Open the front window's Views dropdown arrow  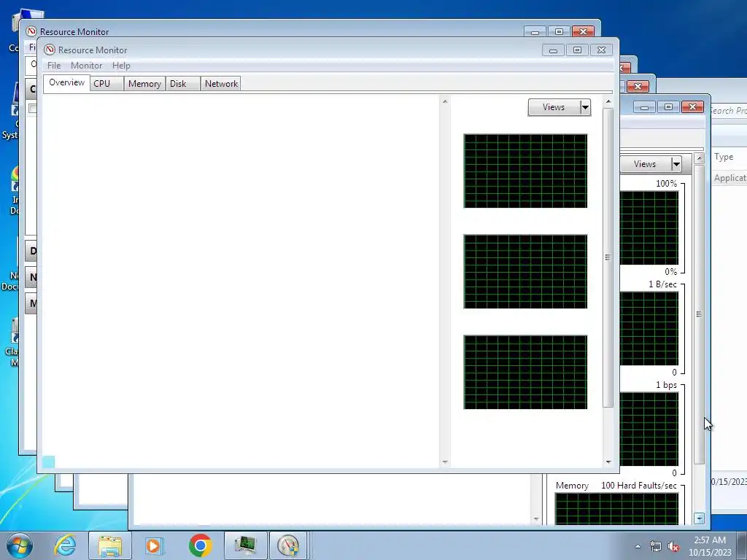(586, 108)
